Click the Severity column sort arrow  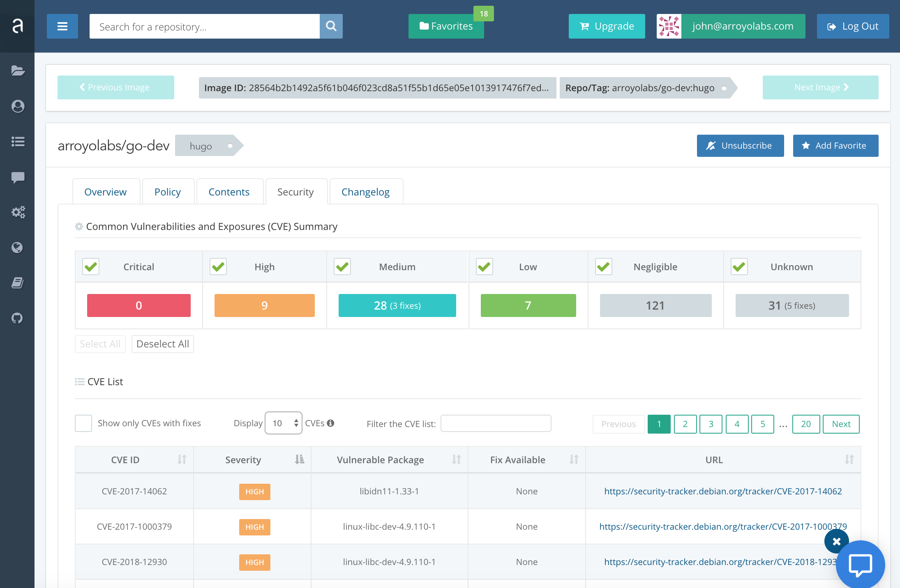click(299, 459)
